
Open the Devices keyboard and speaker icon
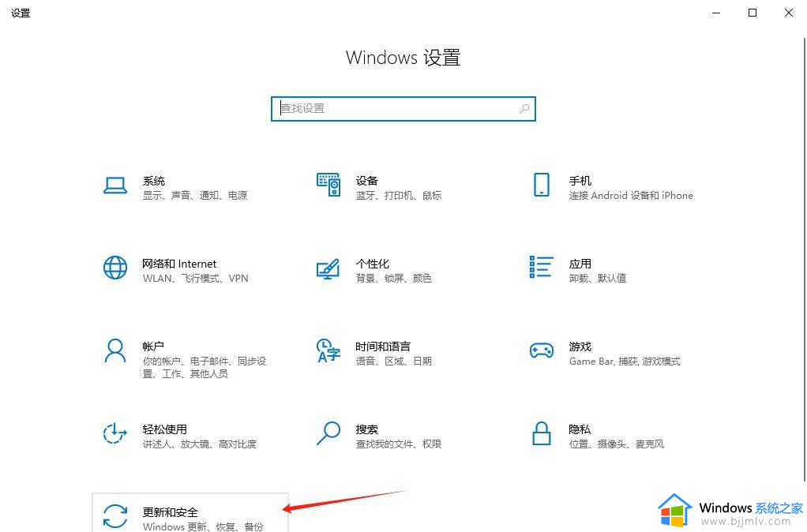point(328,185)
